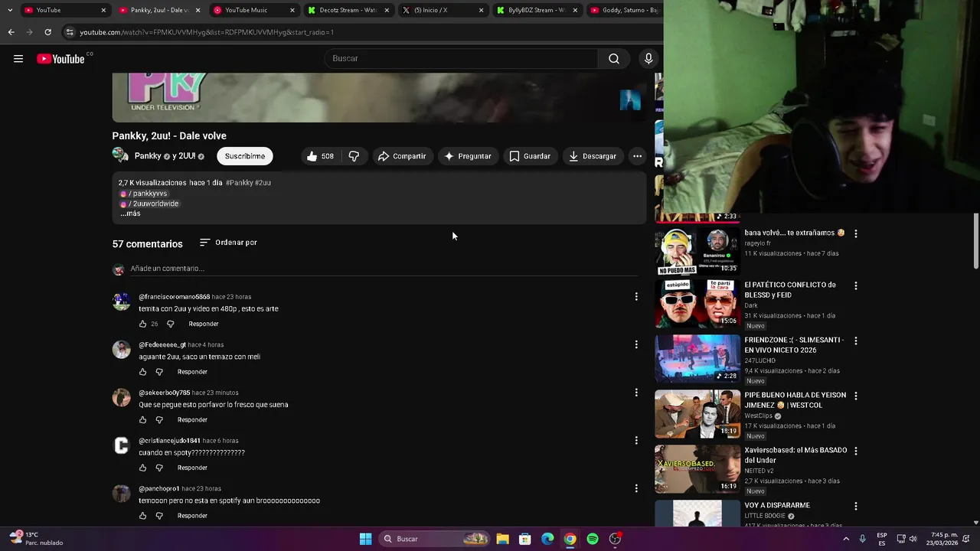Reply to franciscoromano5868's comment
The image size is (980, 551).
click(204, 324)
